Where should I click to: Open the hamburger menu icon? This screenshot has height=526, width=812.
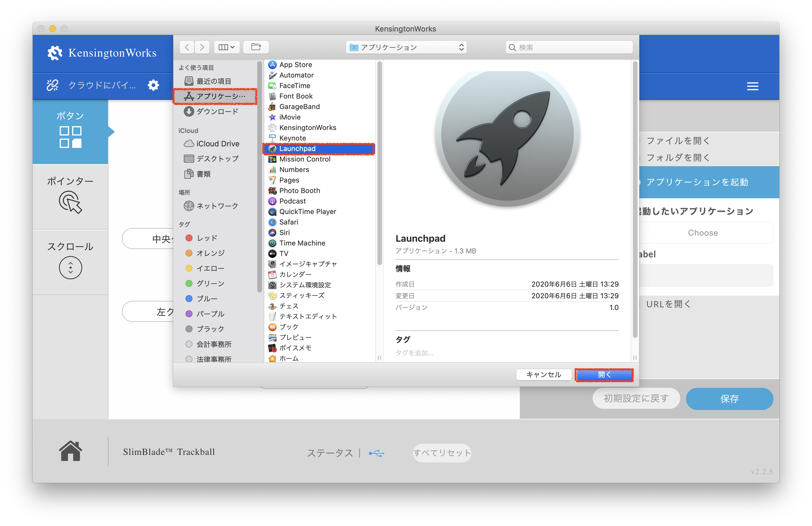[752, 86]
